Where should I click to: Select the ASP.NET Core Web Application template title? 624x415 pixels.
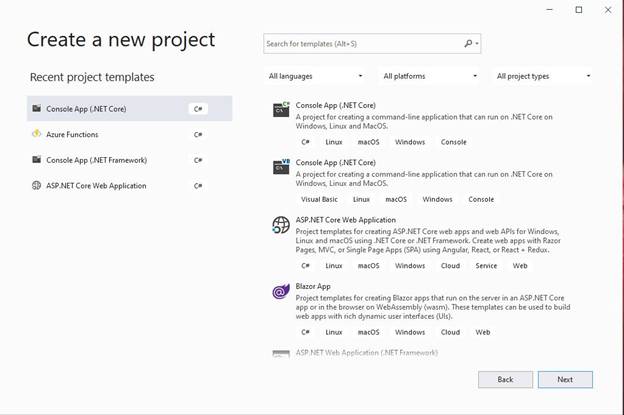tap(345, 220)
